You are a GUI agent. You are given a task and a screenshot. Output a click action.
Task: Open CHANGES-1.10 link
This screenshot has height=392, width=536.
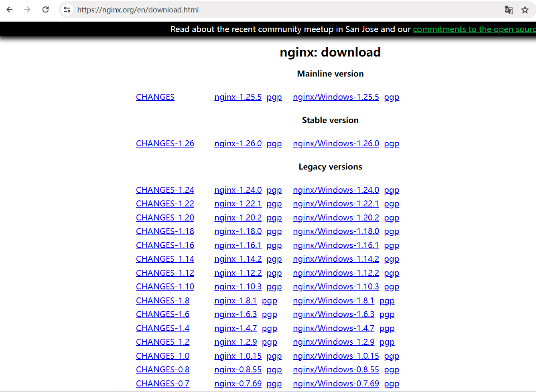tap(165, 287)
